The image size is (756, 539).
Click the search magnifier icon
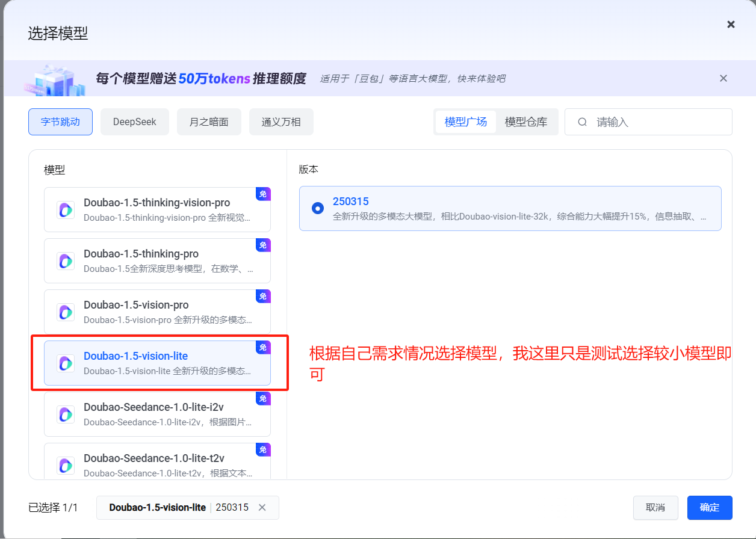pos(582,122)
